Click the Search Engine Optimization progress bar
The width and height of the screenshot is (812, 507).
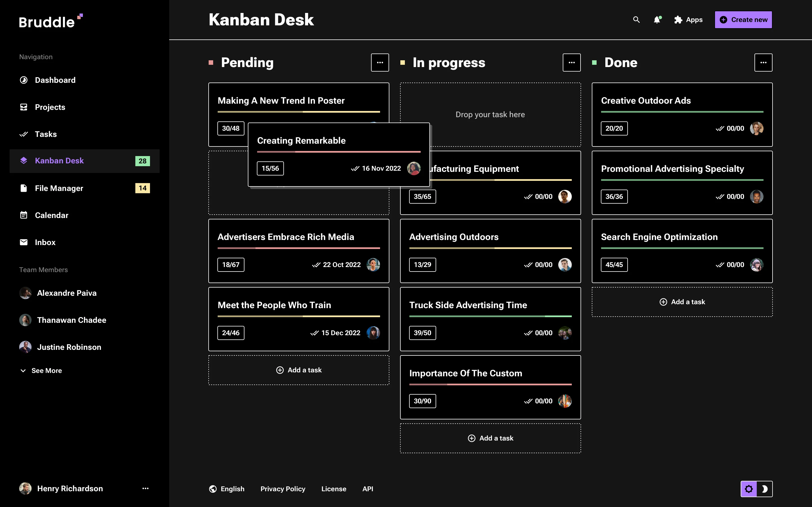tap(682, 248)
